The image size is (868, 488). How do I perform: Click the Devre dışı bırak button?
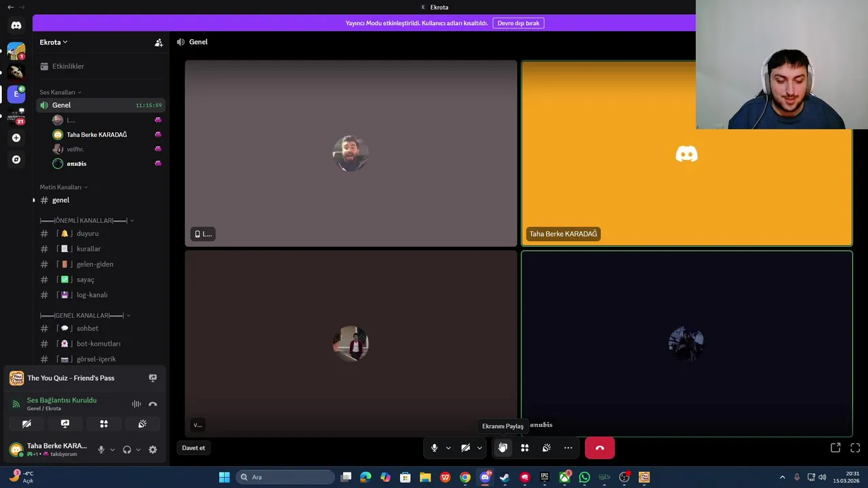[x=518, y=23]
